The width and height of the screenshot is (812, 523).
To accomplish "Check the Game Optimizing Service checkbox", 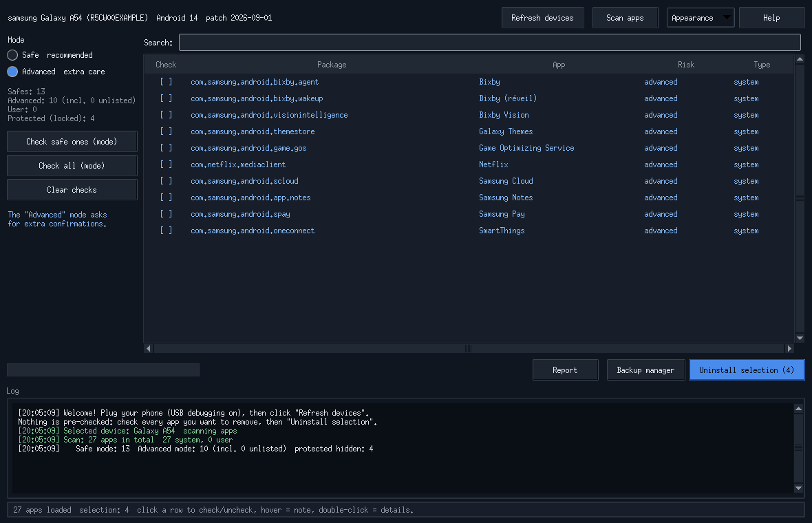I will click(166, 148).
